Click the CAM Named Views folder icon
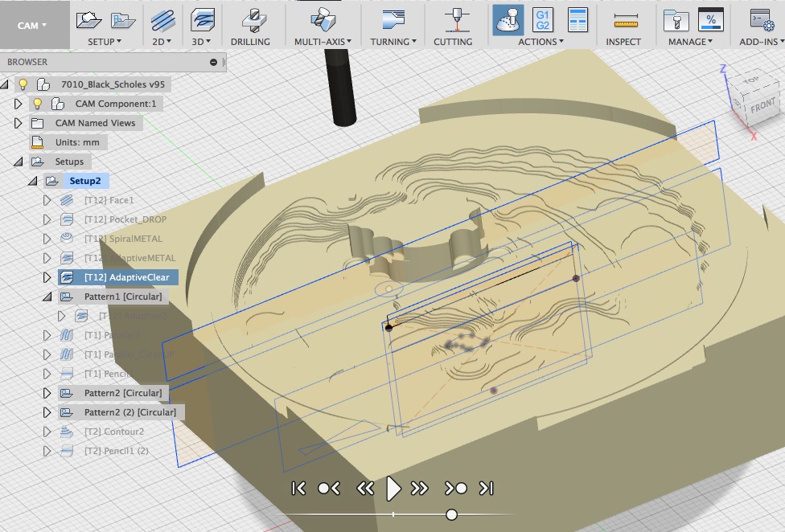 pyautogui.click(x=37, y=123)
